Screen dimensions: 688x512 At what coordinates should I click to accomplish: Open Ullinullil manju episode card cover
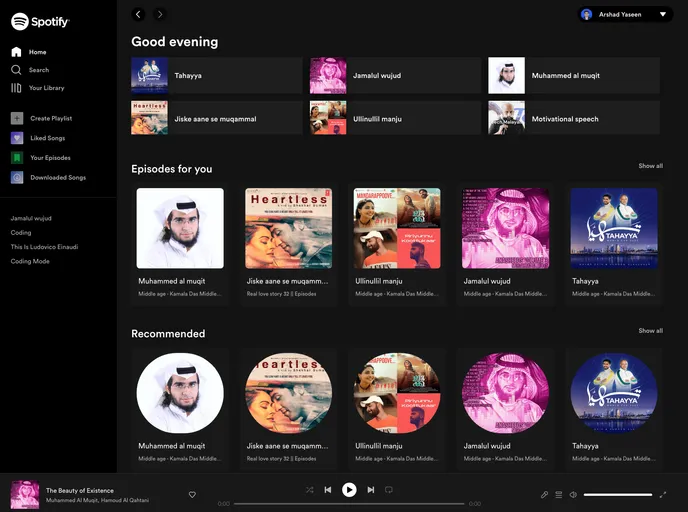397,228
